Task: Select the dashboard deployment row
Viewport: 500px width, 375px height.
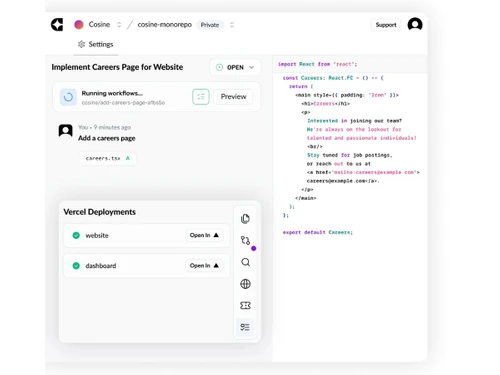Action: (x=147, y=266)
